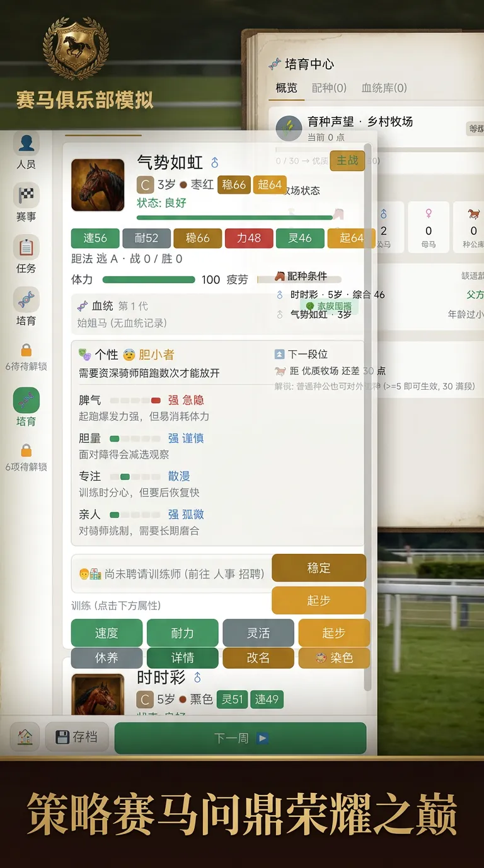Click the 休养 button

pyautogui.click(x=107, y=658)
